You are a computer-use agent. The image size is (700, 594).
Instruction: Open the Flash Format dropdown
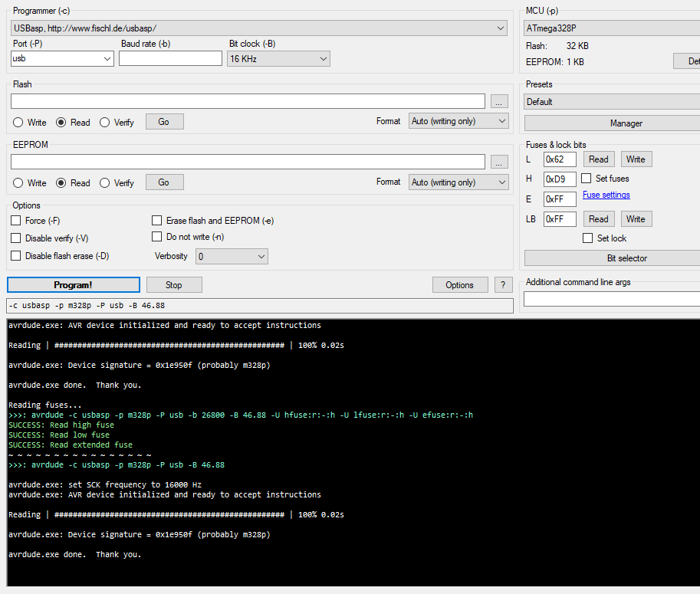coord(459,121)
